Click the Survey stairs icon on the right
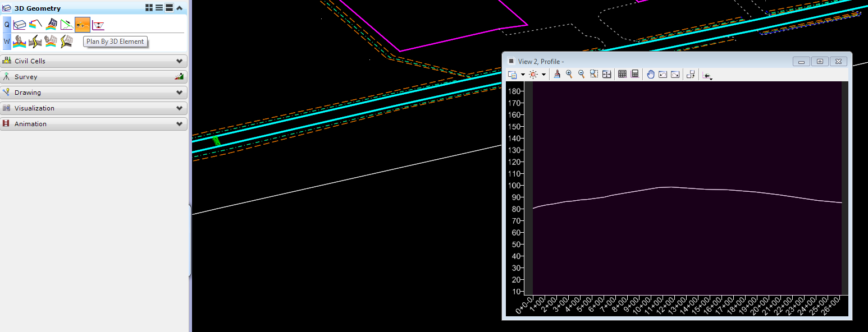Image resolution: width=868 pixels, height=332 pixels. (179, 77)
